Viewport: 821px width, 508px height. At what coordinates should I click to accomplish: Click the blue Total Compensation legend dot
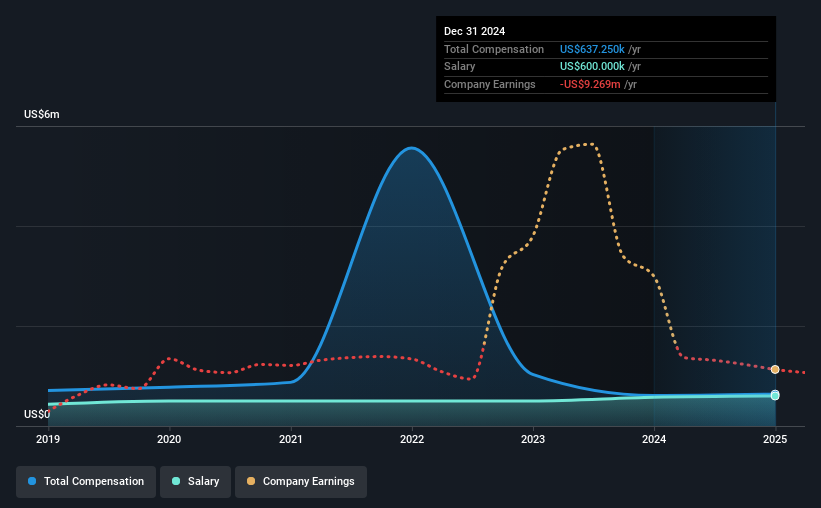pyautogui.click(x=32, y=481)
